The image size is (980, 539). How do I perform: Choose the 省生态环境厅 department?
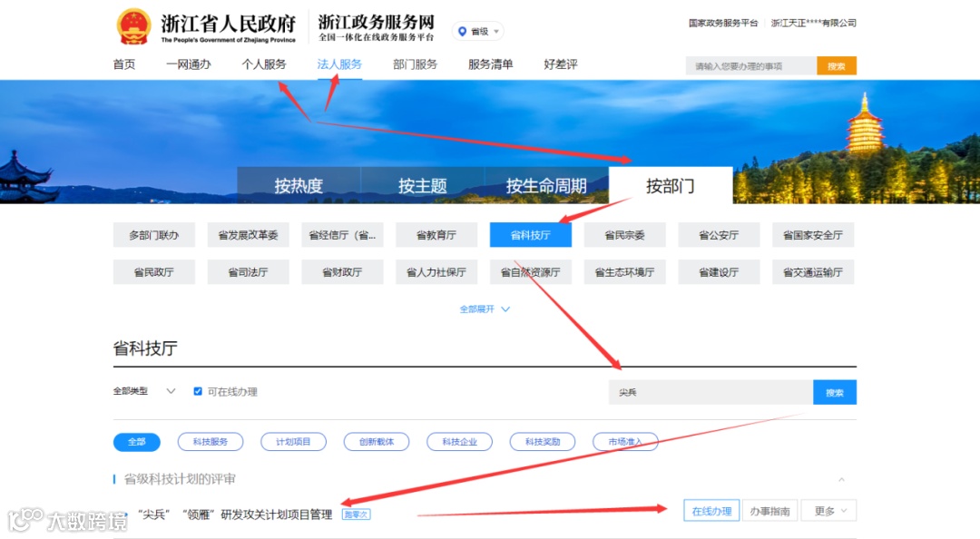coord(625,272)
